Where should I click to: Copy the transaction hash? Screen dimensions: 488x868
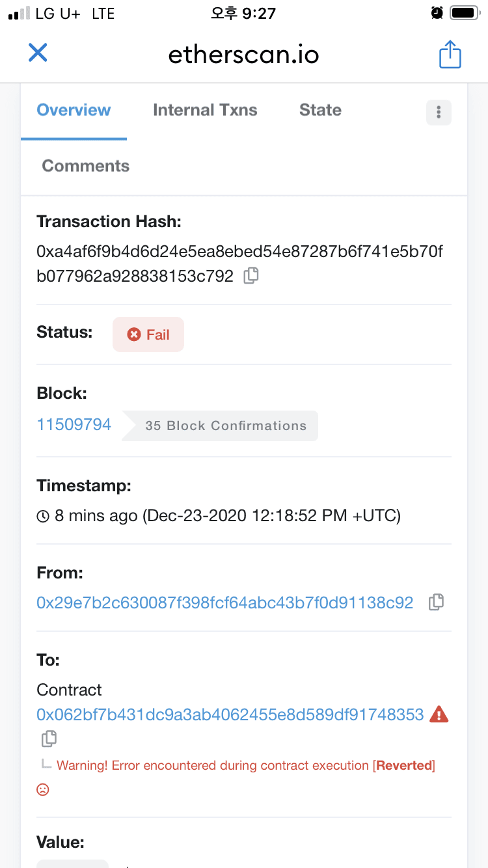pyautogui.click(x=251, y=276)
